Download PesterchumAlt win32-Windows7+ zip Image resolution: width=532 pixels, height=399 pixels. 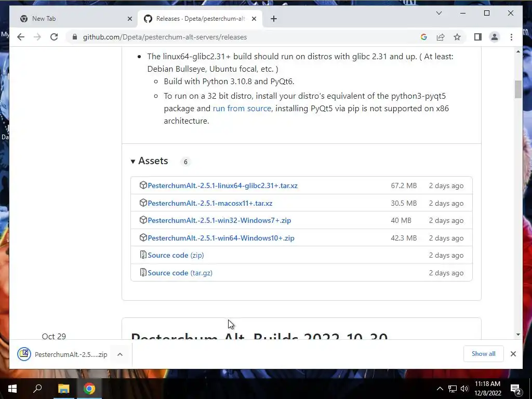(220, 220)
